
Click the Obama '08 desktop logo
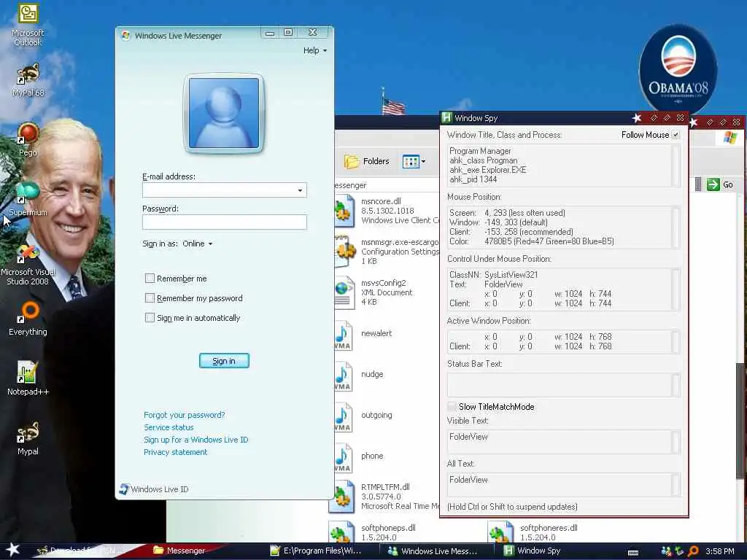[x=678, y=69]
